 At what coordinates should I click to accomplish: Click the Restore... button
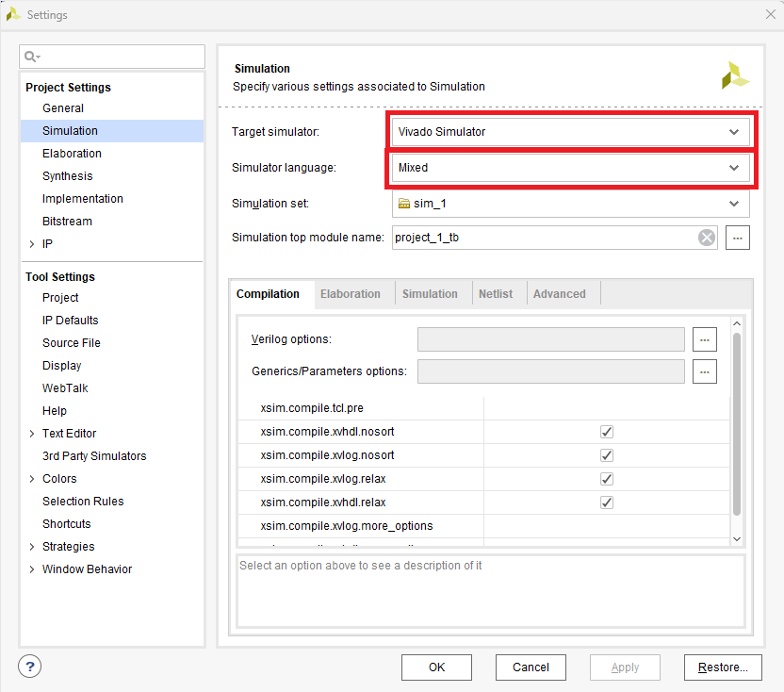pyautogui.click(x=723, y=667)
